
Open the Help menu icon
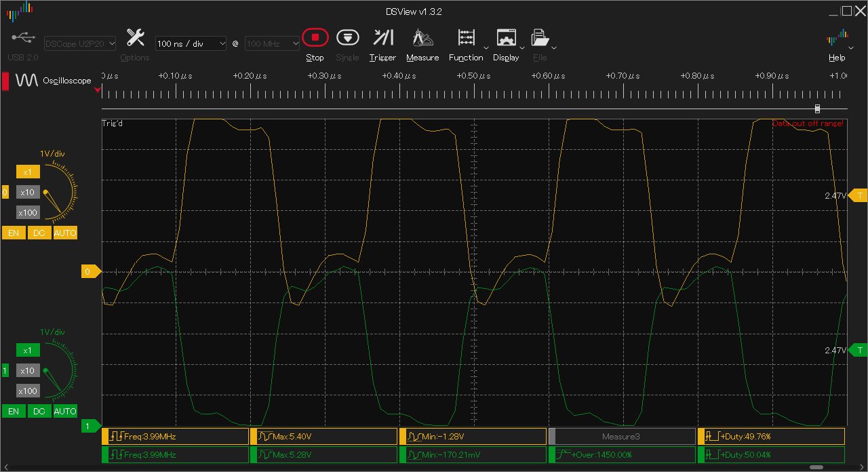click(x=837, y=37)
